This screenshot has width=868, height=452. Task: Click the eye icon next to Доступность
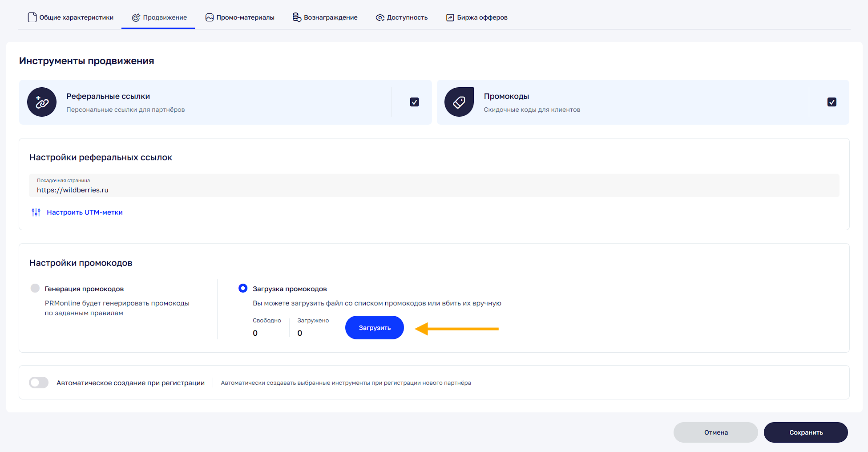pos(380,18)
